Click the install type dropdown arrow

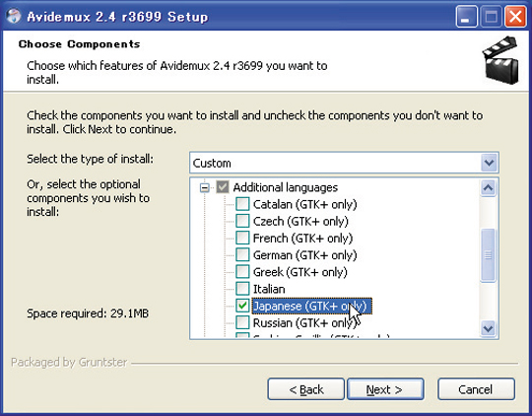coord(489,163)
